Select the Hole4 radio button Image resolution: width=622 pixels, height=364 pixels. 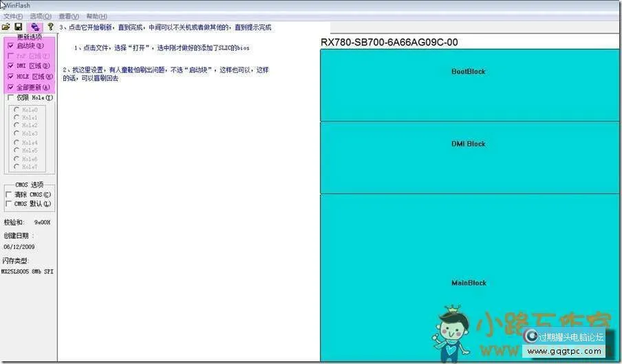pos(17,142)
